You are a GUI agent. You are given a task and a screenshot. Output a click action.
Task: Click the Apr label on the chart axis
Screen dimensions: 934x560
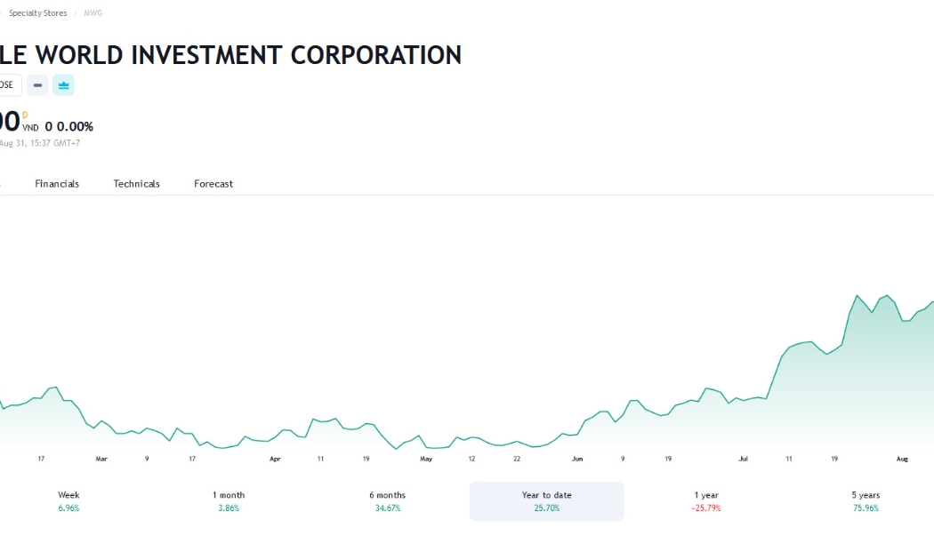[x=275, y=459]
